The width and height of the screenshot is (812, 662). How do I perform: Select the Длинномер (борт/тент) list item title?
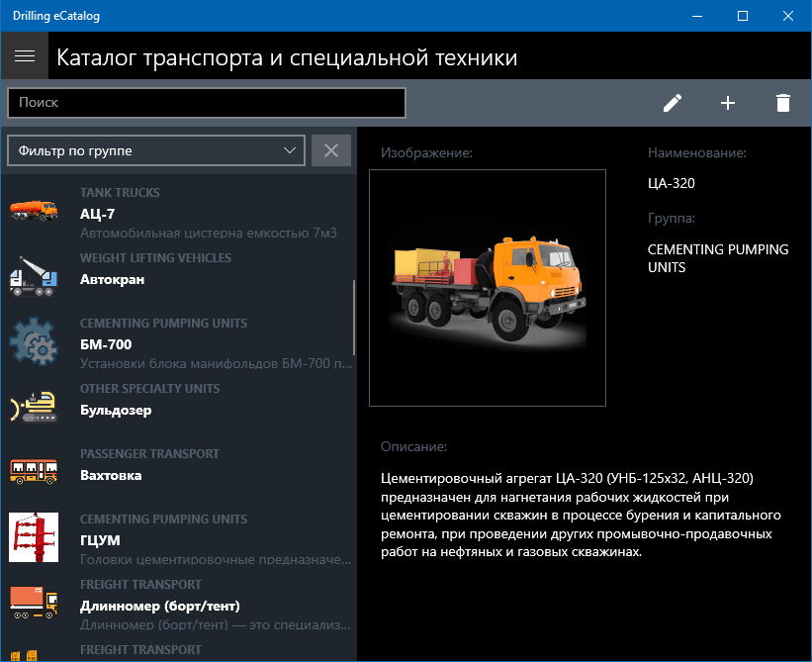pos(160,606)
